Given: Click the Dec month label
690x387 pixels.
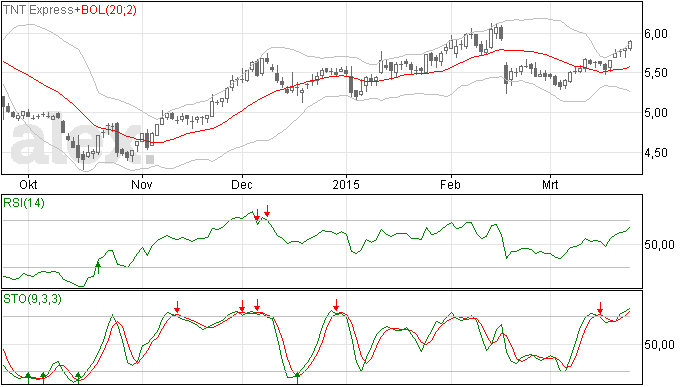Looking at the screenshot, I should (x=242, y=184).
